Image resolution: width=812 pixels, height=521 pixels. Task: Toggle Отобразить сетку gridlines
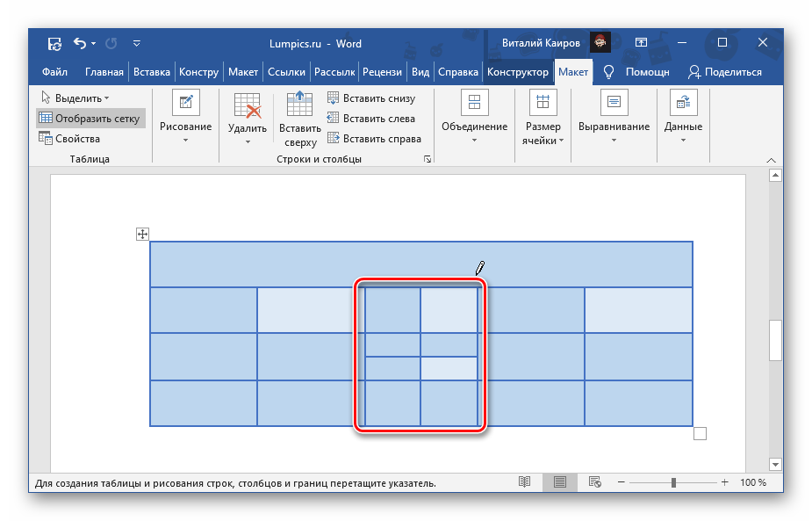coord(90,119)
